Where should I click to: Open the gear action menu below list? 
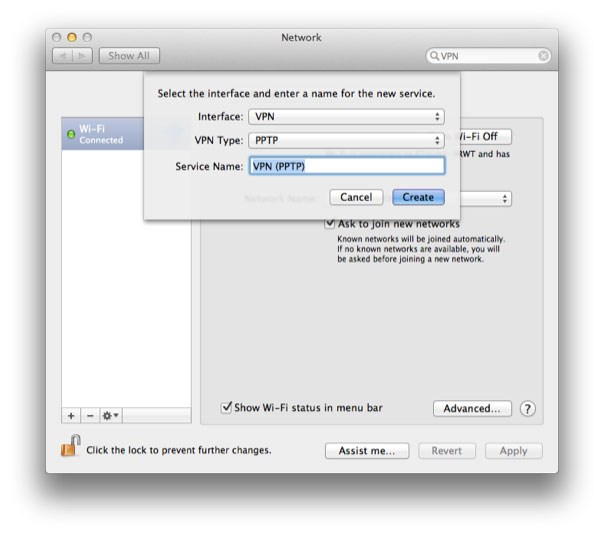111,416
